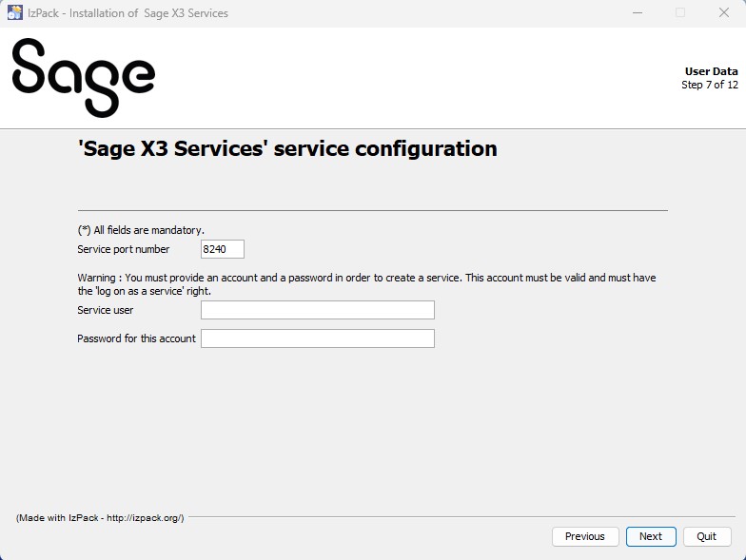Focus the Service user text field

coord(317,310)
